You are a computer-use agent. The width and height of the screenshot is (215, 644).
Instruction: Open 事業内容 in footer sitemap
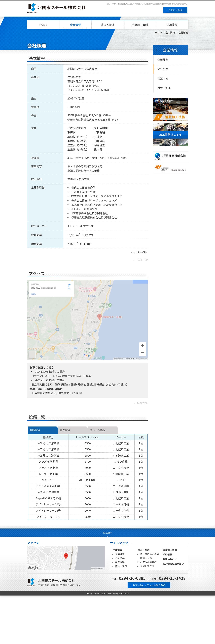[120, 562]
